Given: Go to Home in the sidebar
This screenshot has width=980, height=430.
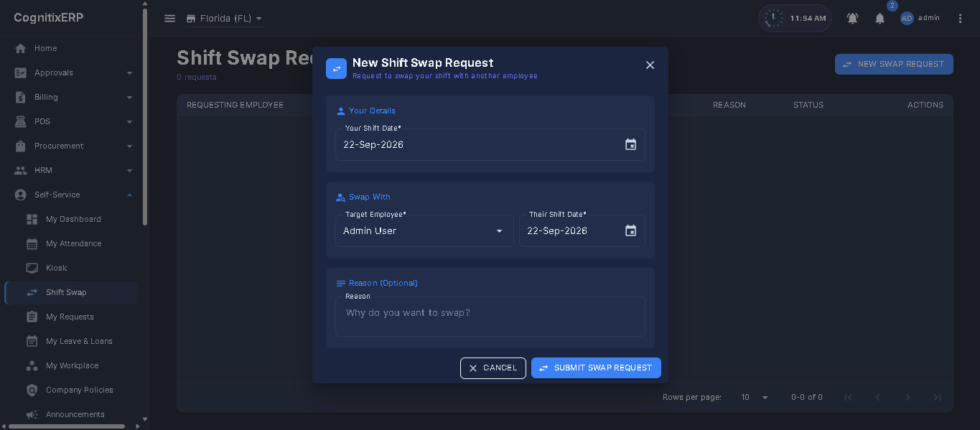Looking at the screenshot, I should coord(71,48).
